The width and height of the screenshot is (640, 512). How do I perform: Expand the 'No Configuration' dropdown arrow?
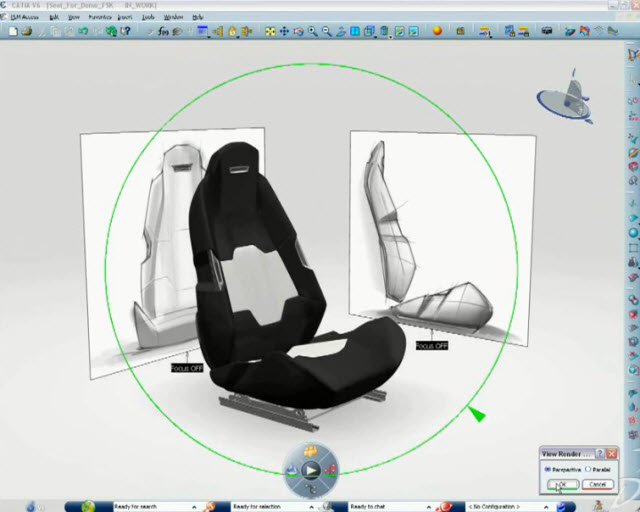[546, 507]
